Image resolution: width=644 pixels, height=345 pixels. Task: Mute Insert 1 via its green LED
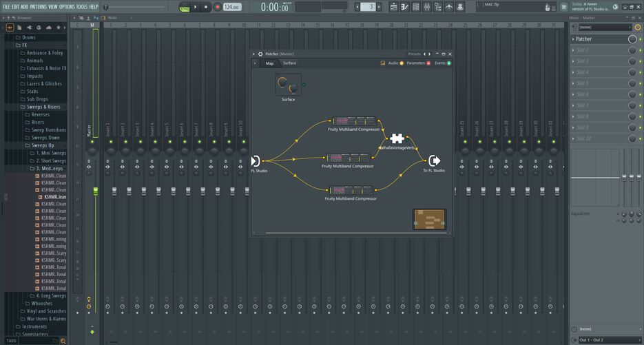coord(111,142)
